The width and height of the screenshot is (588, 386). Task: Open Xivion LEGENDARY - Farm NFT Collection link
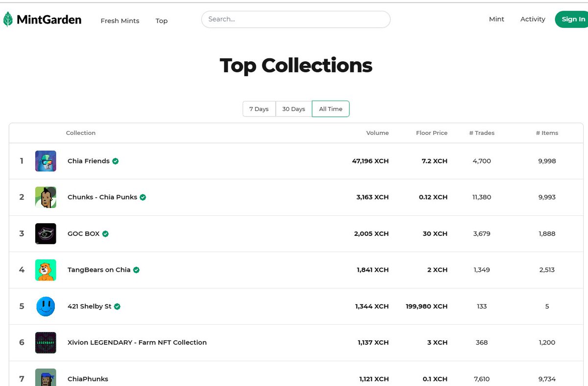tap(137, 342)
